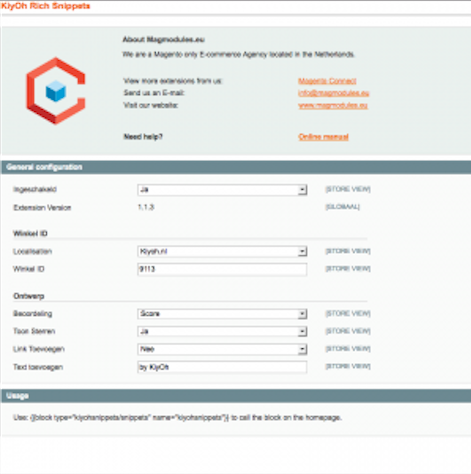Click the Winkel ID input field
The height and width of the screenshot is (474, 471).
coord(222,269)
